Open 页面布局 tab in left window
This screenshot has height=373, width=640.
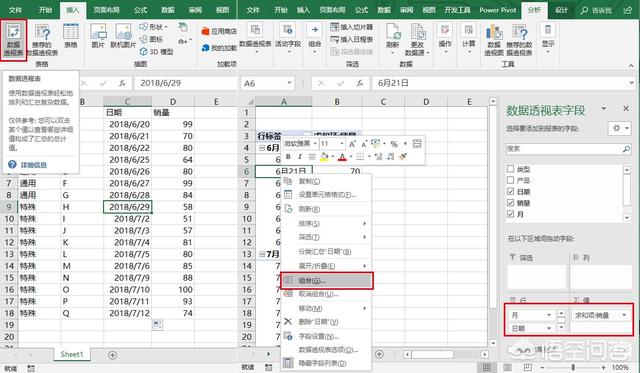point(107,10)
